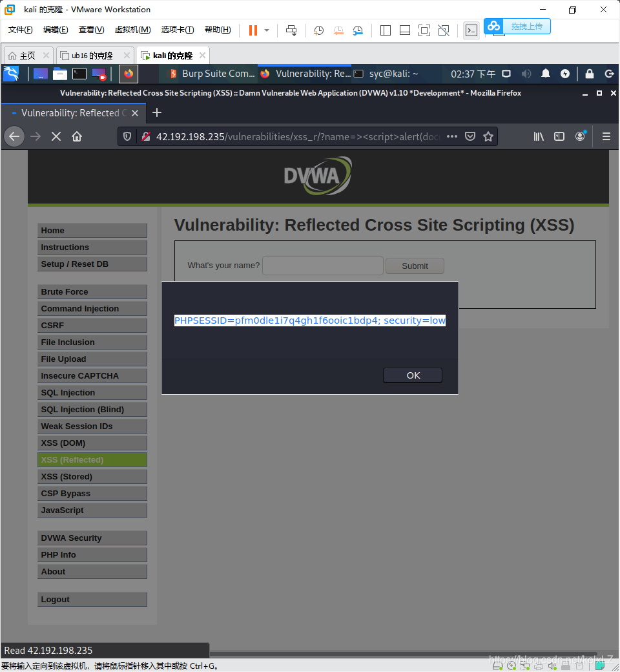Viewport: 620px width, 672px height.
Task: Open the 文件(F) menu
Action: coord(20,30)
